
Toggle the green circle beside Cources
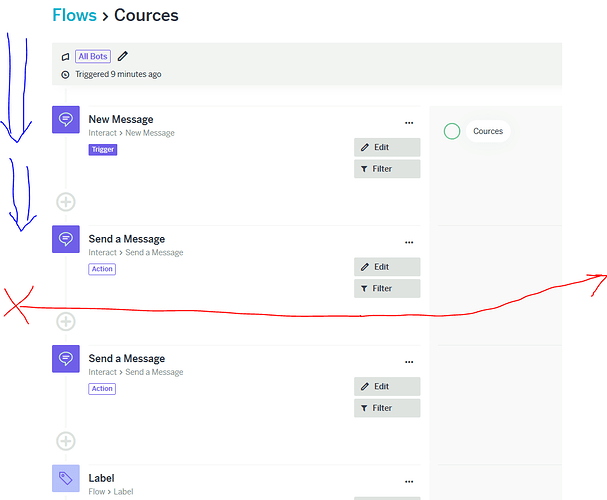click(452, 131)
